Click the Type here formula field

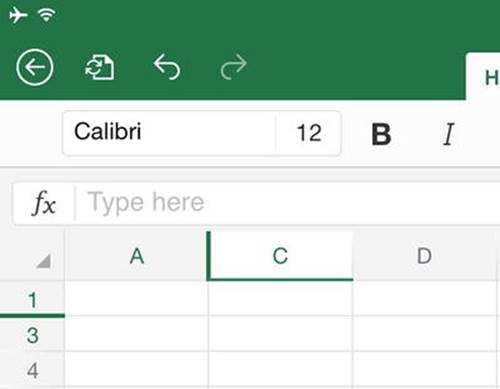[288, 203]
